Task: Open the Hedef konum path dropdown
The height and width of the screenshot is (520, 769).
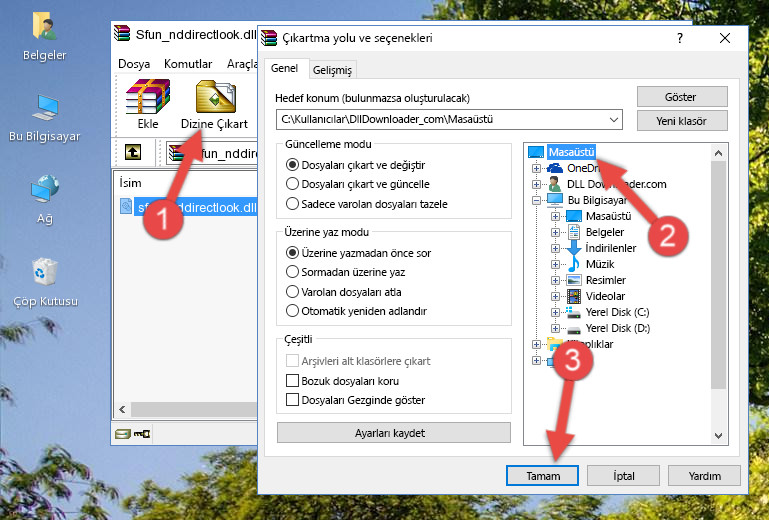Action: click(614, 120)
